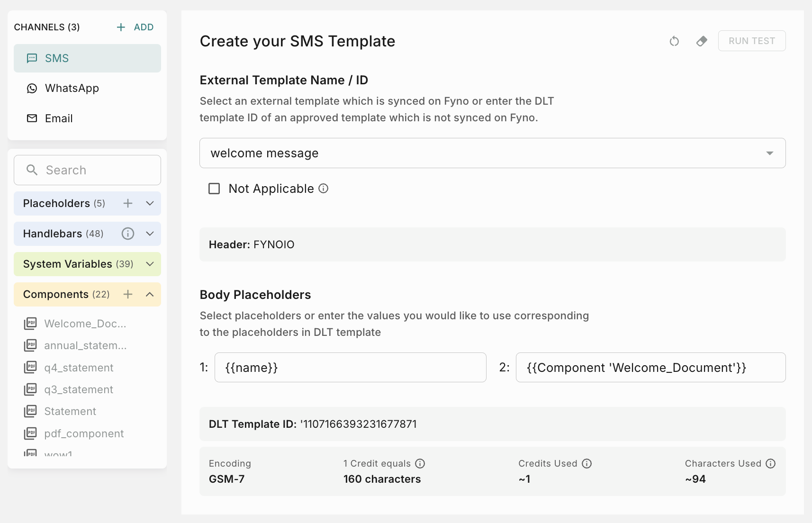The image size is (812, 523).
Task: Click the Credits Used info icon
Action: pos(587,463)
